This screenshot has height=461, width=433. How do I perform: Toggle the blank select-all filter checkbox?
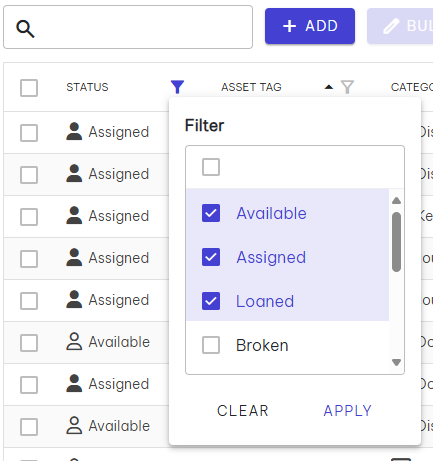point(211,167)
